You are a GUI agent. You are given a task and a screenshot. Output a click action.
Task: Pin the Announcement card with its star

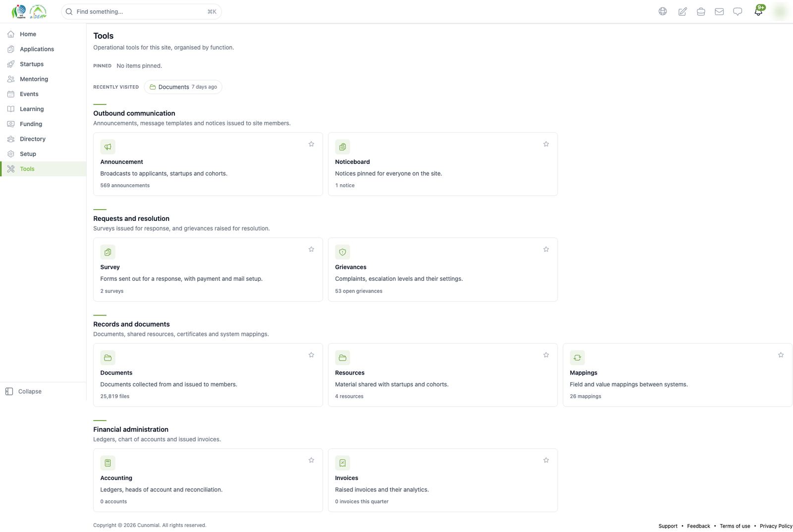(311, 144)
